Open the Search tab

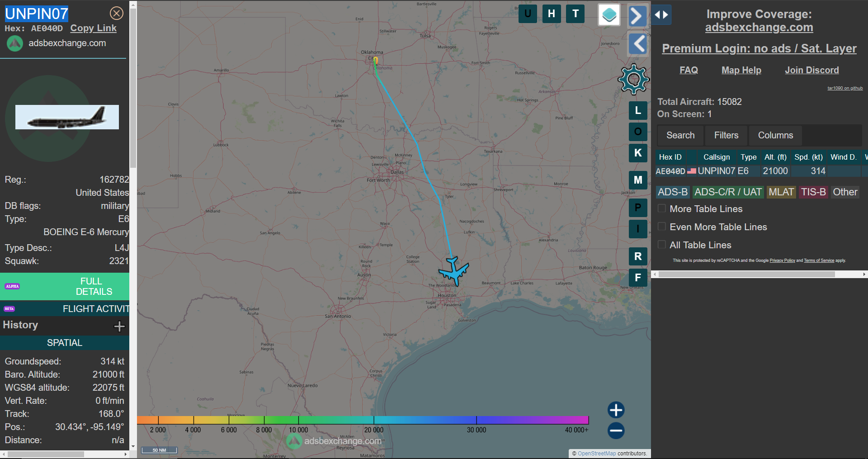[x=680, y=135]
